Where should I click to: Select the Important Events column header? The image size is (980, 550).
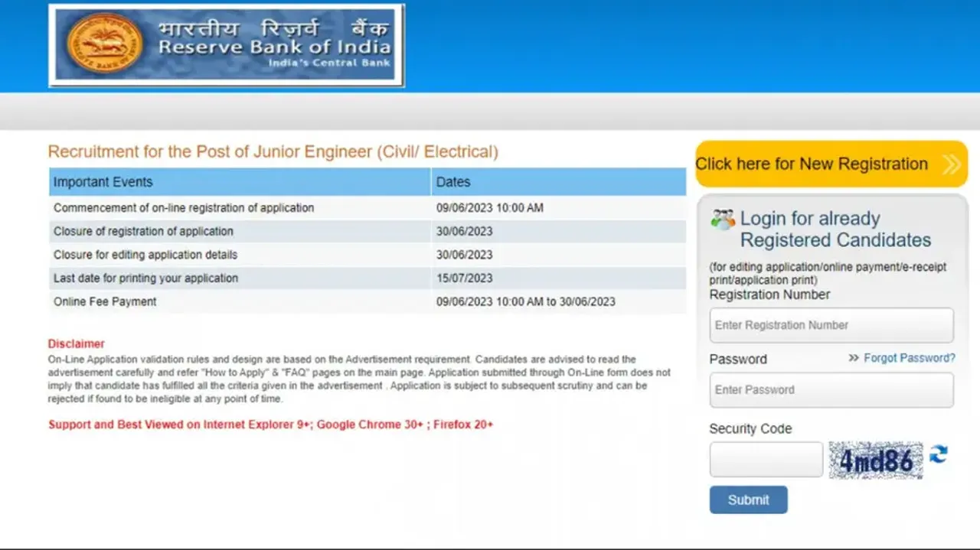103,182
